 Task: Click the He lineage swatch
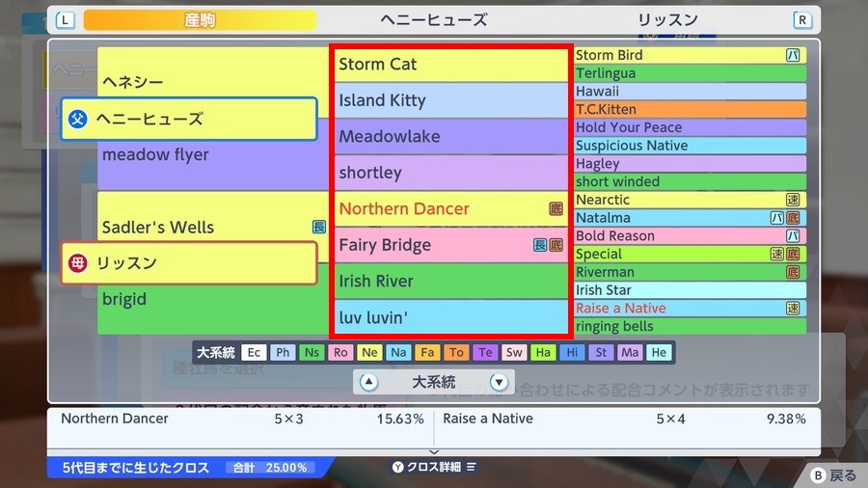click(x=659, y=352)
